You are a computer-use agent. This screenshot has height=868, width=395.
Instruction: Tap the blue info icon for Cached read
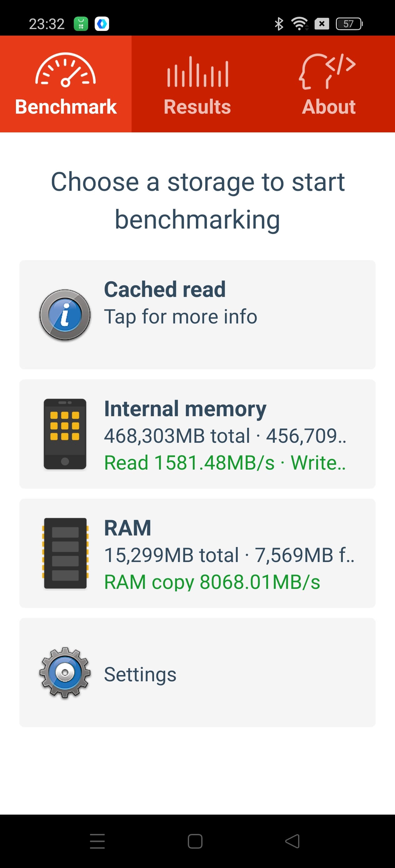[x=65, y=315]
